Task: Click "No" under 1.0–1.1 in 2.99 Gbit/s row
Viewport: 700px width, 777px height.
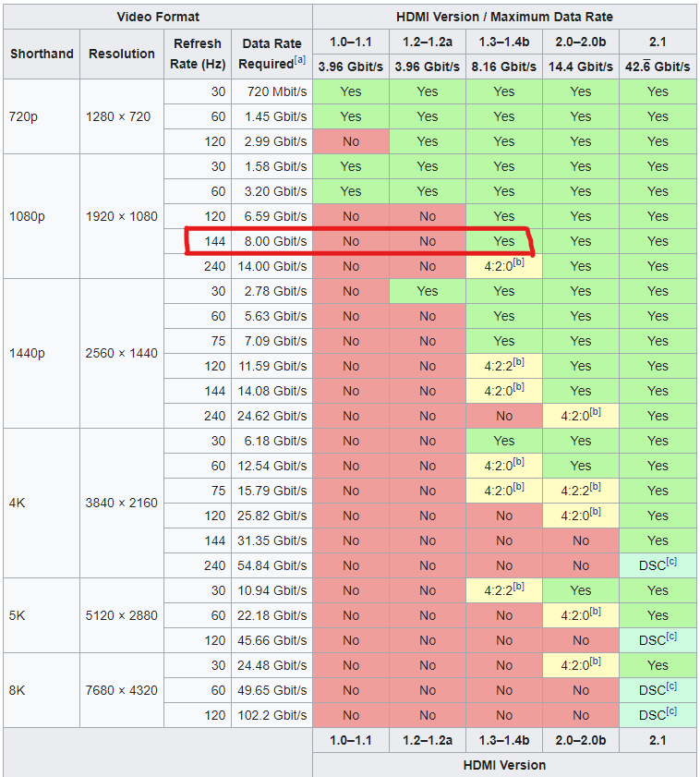Action: click(351, 141)
